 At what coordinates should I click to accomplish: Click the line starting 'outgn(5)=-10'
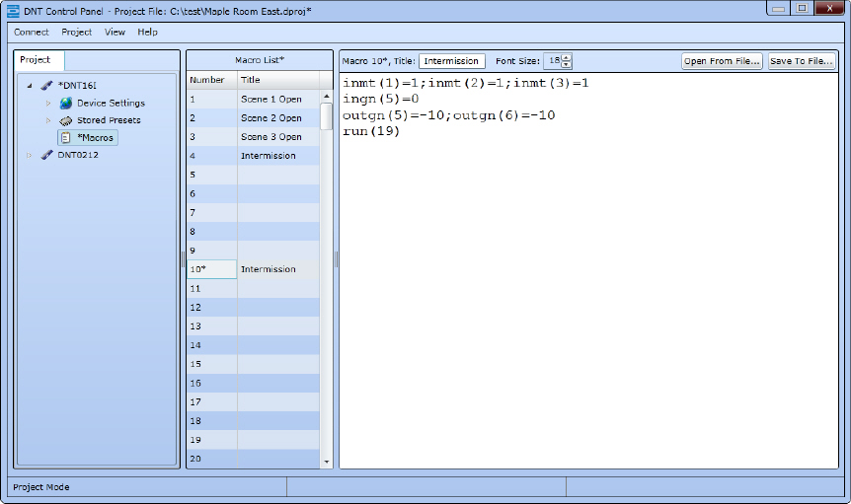[x=449, y=115]
